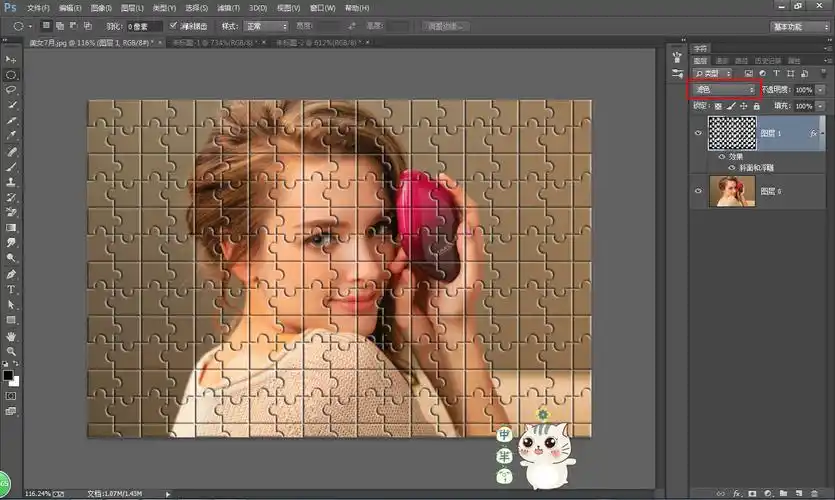The height and width of the screenshot is (500, 835).
Task: Filter layers by shape layer icon
Action: point(790,73)
